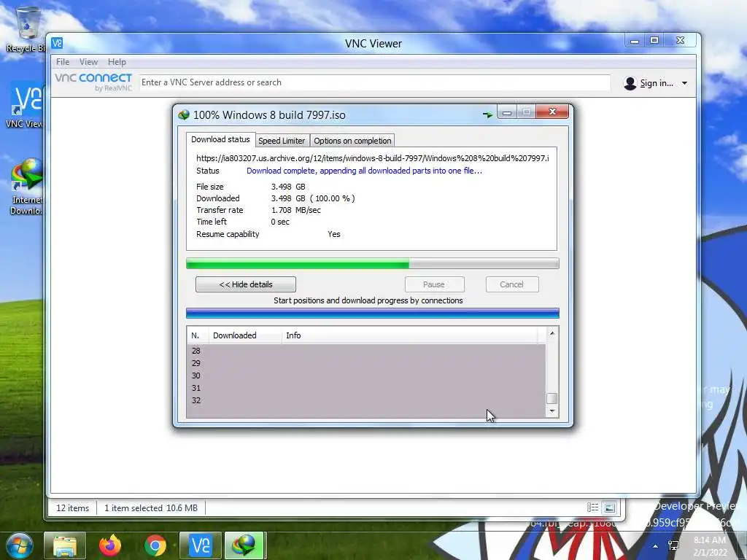This screenshot has width=747, height=560.
Task: Click the green arrow icon in download title bar
Action: [x=487, y=114]
